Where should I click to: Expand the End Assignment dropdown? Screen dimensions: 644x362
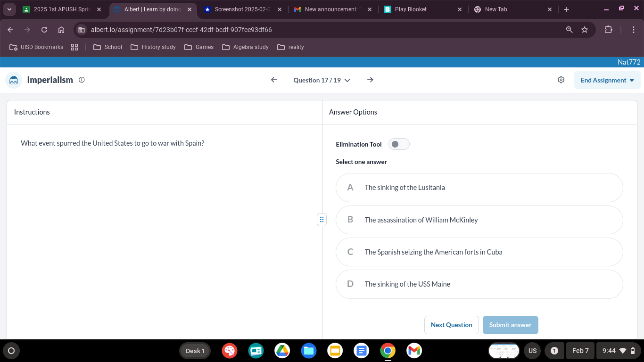[607, 80]
